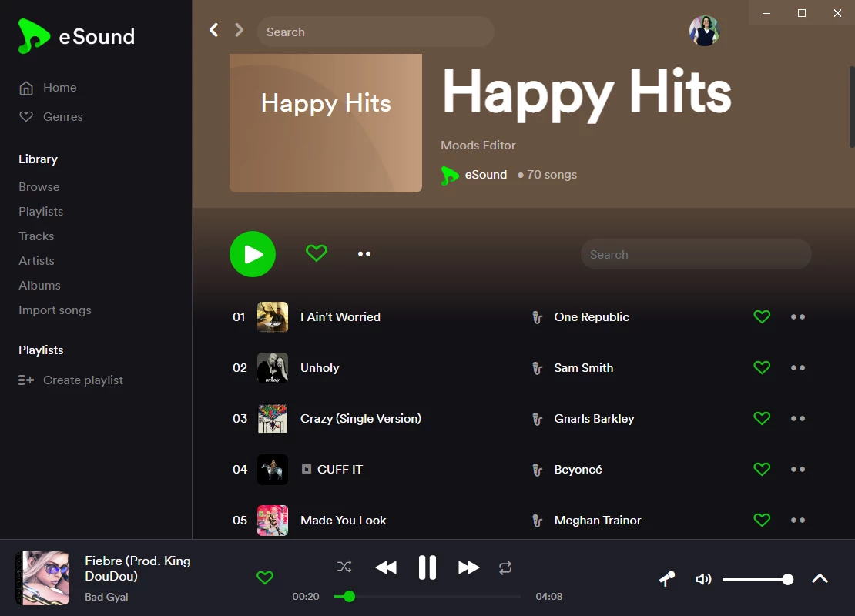The width and height of the screenshot is (855, 616).
Task: Click the Made You Look album art
Action: 273,520
